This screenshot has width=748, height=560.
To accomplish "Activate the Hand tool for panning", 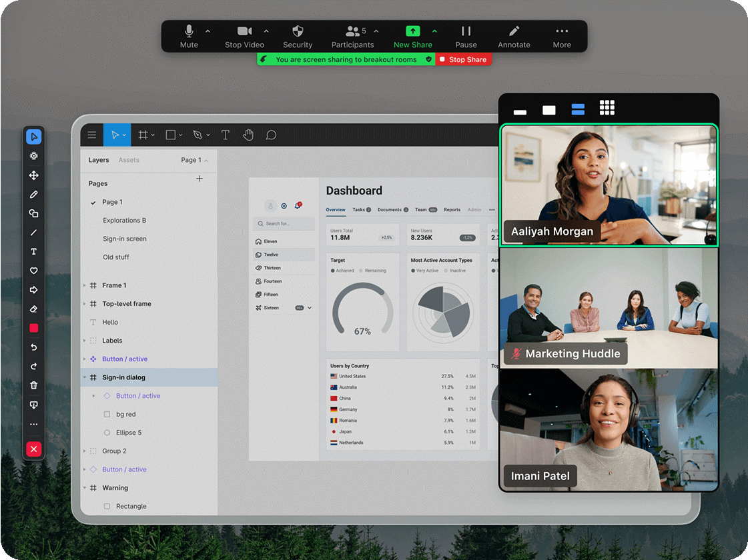I will tap(248, 135).
